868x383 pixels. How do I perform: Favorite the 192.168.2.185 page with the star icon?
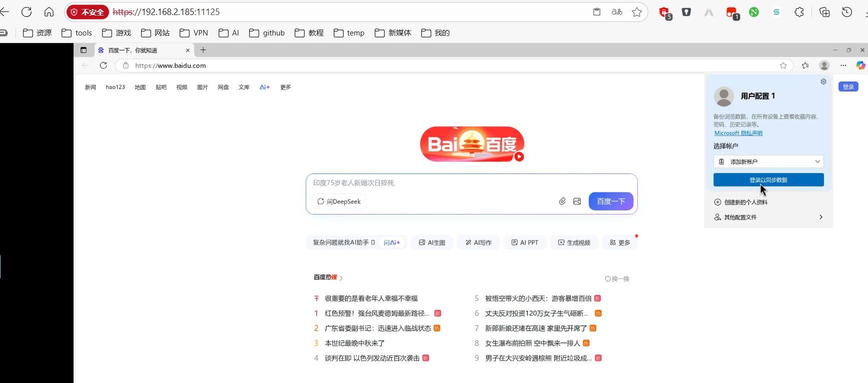637,12
